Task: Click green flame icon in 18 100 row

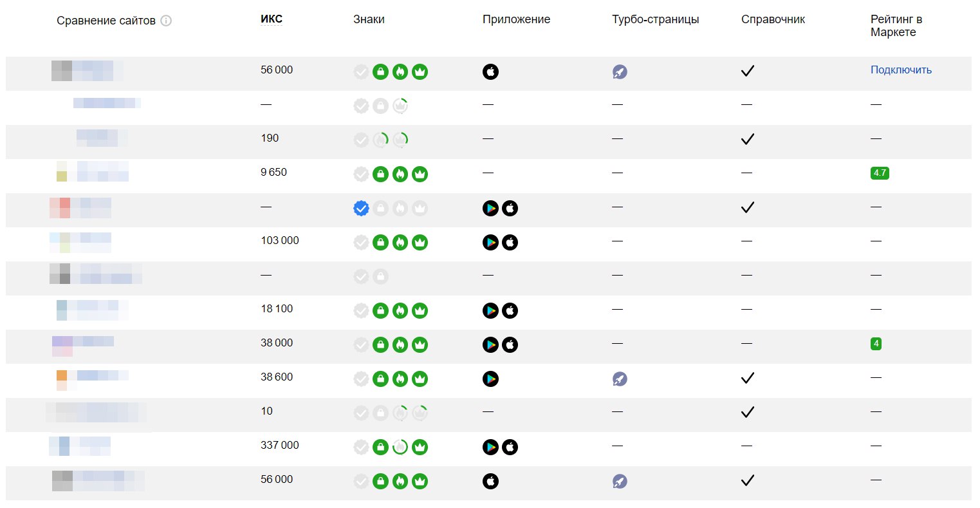Action: click(400, 310)
